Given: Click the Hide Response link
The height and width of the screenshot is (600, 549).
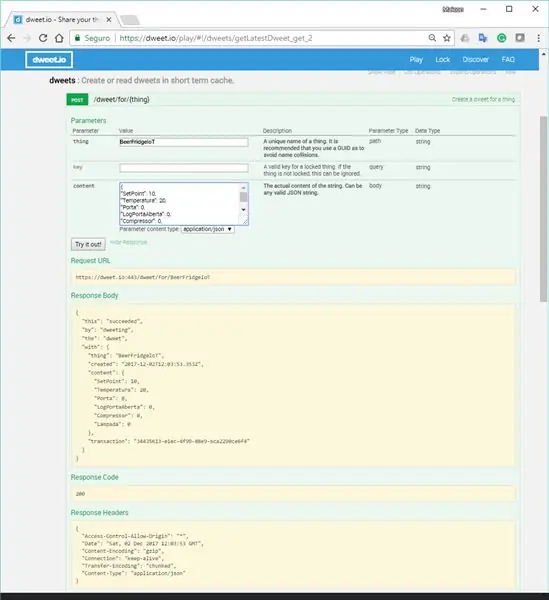Looking at the screenshot, I should (128, 242).
